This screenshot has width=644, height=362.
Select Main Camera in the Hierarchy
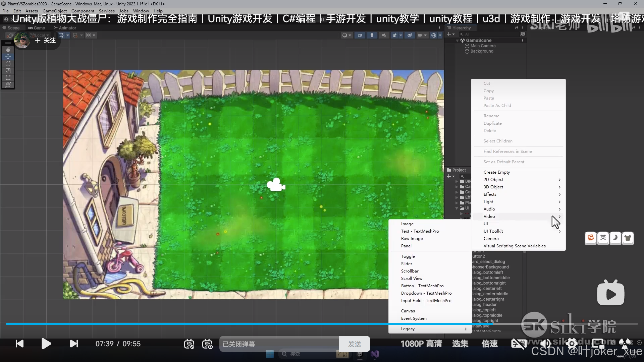click(482, 46)
